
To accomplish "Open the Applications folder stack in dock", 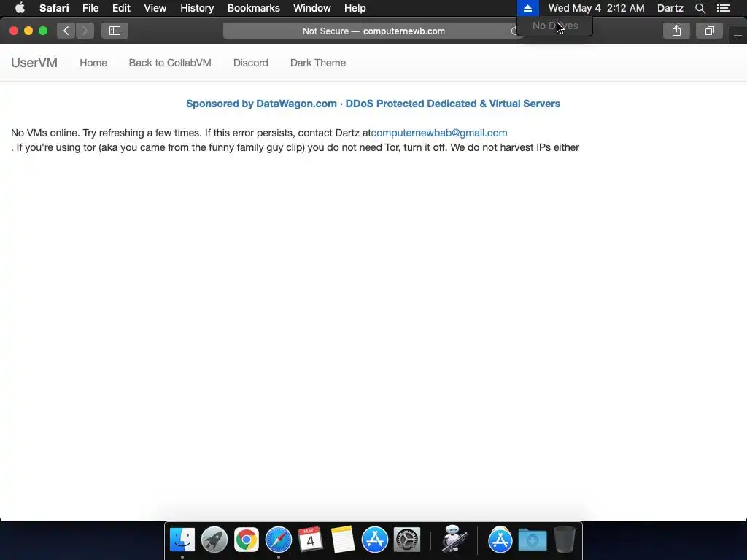I will pyautogui.click(x=500, y=540).
